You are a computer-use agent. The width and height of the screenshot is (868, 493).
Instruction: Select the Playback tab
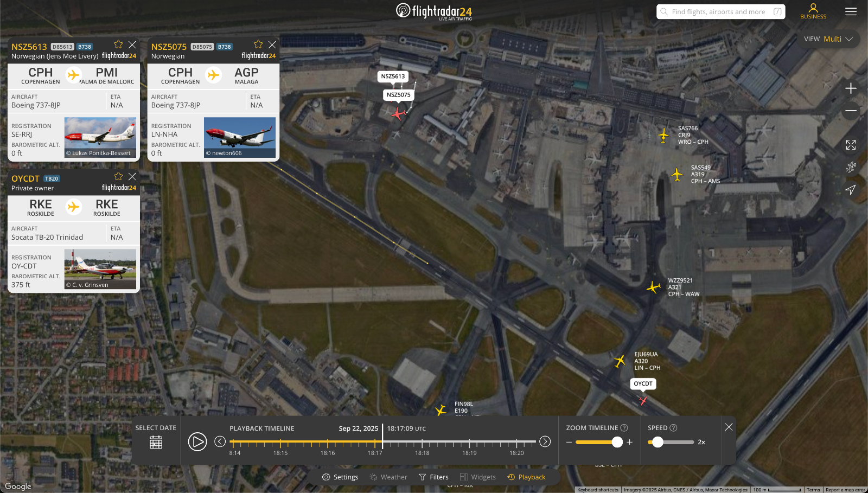(x=526, y=477)
